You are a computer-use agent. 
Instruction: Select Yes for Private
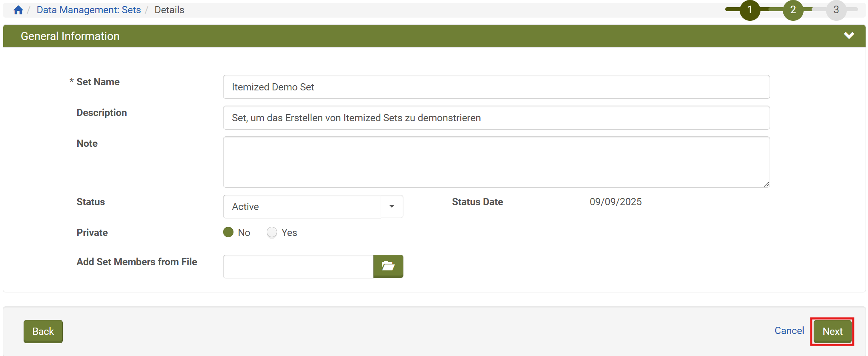coord(271,232)
